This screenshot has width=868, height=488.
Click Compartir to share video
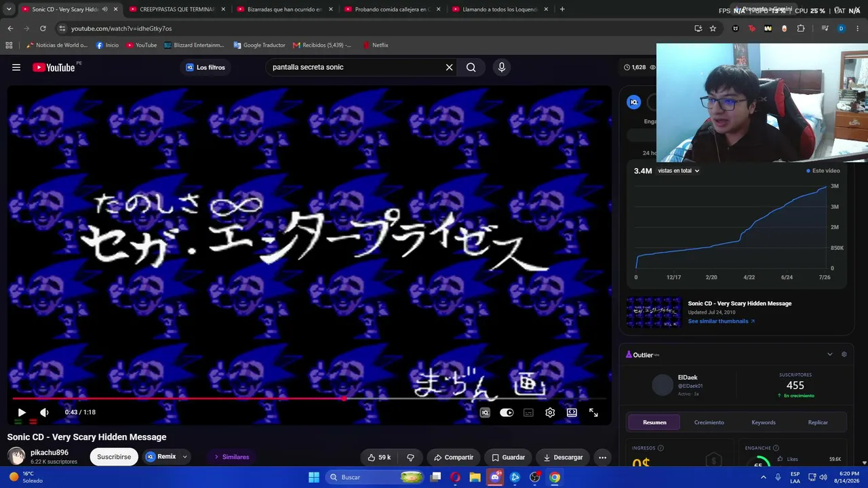pyautogui.click(x=454, y=457)
